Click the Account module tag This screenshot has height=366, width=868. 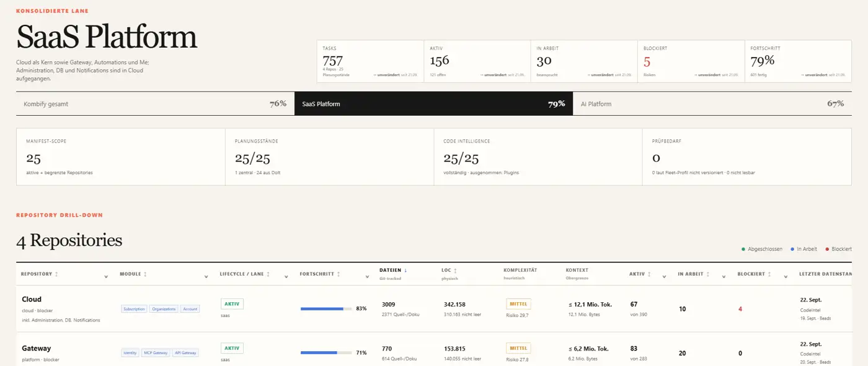point(190,308)
